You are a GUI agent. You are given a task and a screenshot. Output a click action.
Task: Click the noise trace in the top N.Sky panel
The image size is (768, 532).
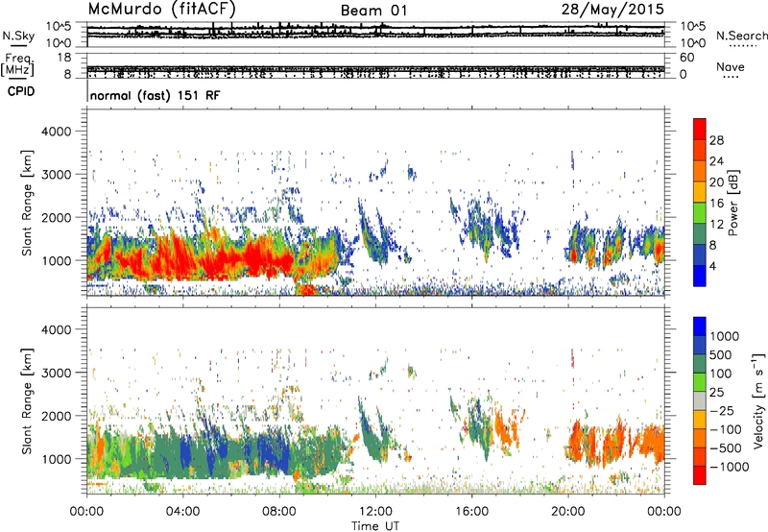coord(375,31)
